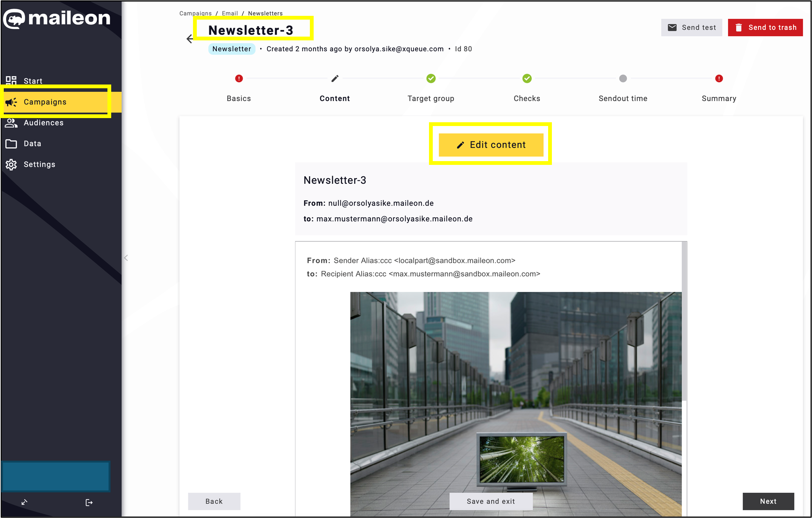The height and width of the screenshot is (518, 812).
Task: Click the logout icon at sidebar bottom
Action: (89, 502)
